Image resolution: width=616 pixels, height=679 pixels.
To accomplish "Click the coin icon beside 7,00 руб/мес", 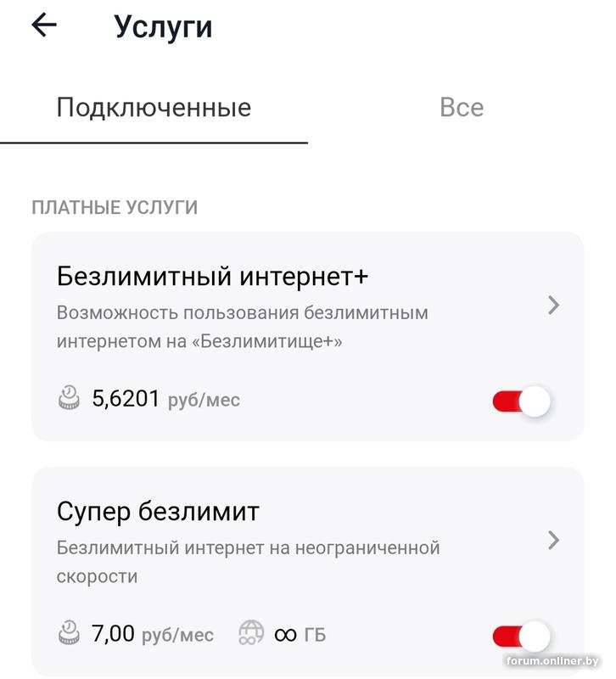I will [x=70, y=633].
